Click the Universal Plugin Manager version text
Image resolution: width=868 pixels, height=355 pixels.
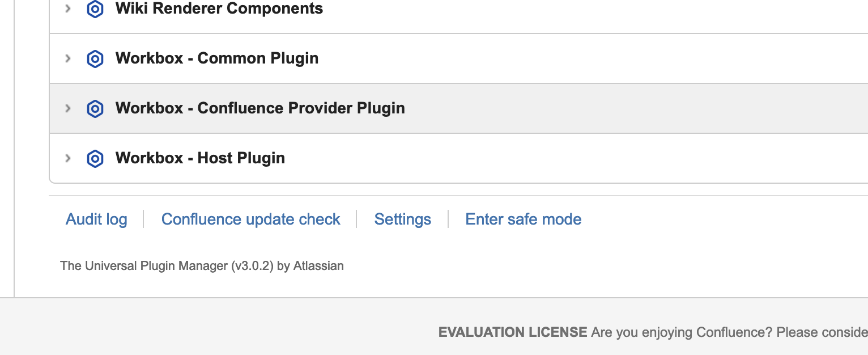[x=167, y=266]
